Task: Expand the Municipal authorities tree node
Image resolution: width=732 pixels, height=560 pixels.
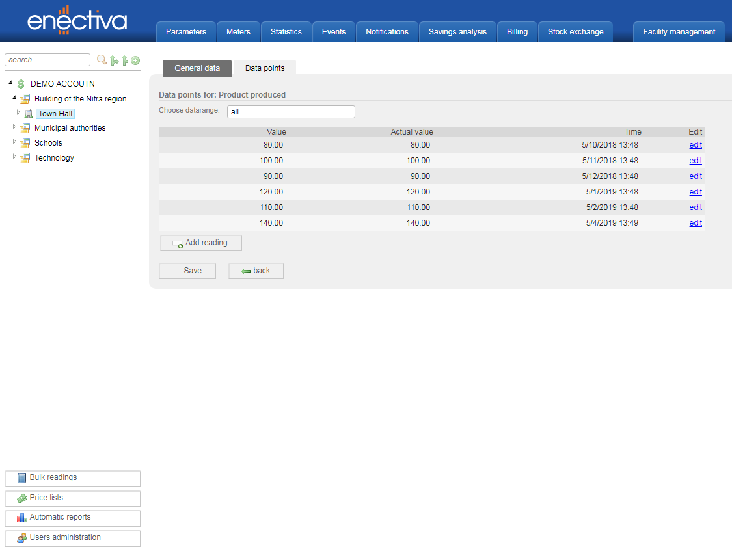Action: coord(14,127)
